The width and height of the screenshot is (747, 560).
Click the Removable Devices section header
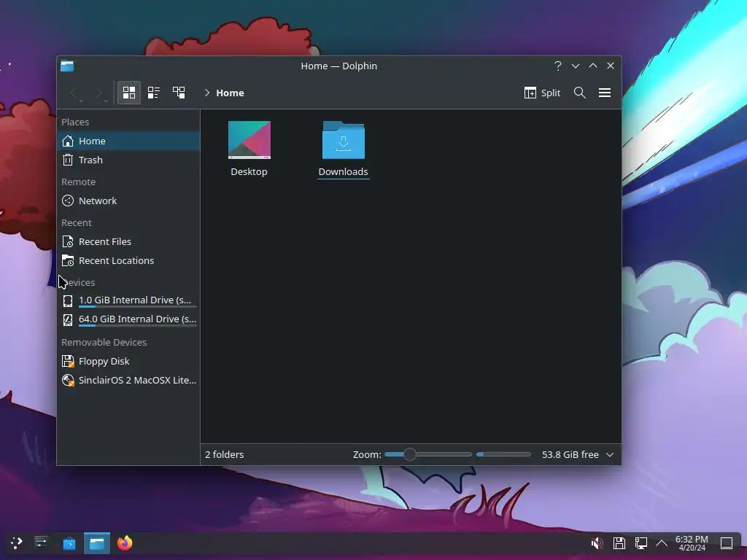pos(104,343)
